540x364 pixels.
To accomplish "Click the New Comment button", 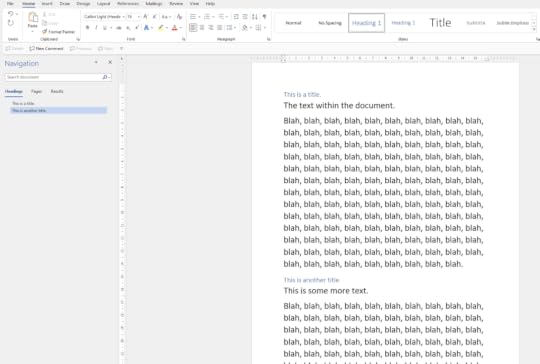I will pos(46,49).
